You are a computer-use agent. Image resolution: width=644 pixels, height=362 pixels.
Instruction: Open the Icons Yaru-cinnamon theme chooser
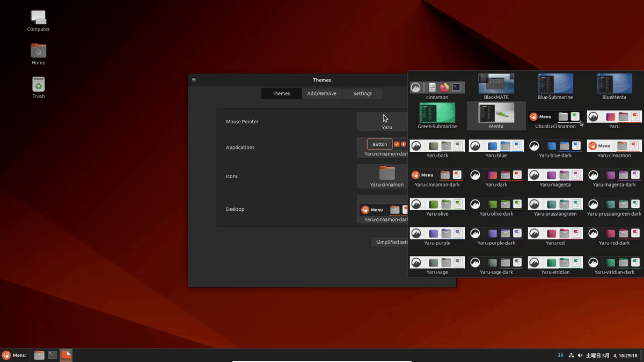tap(383, 176)
